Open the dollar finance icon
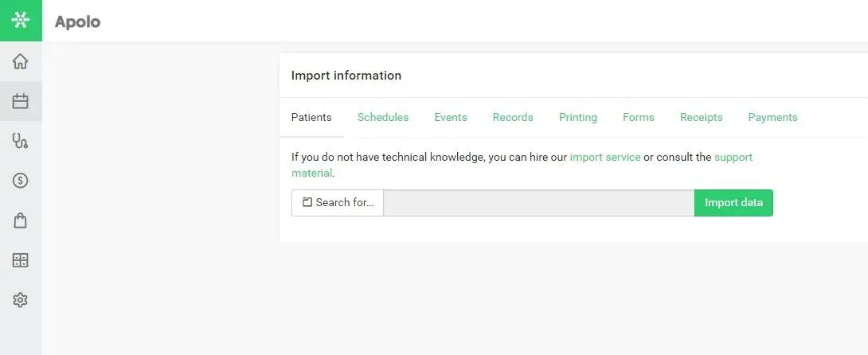 pyautogui.click(x=21, y=181)
